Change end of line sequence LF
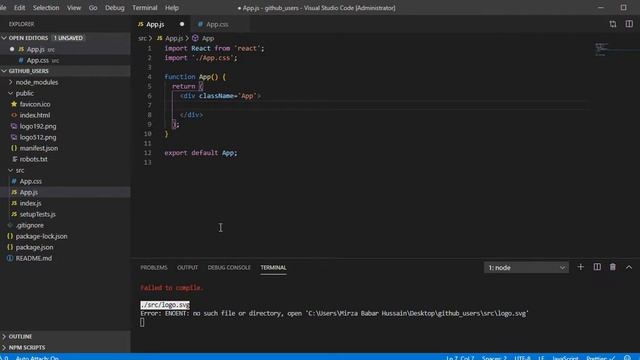This screenshot has width=640, height=360. click(x=541, y=358)
